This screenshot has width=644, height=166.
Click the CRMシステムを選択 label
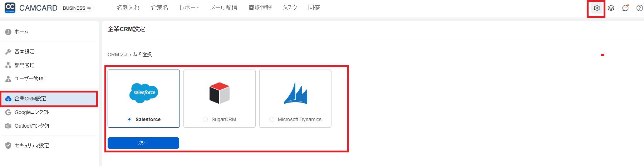pos(130,54)
